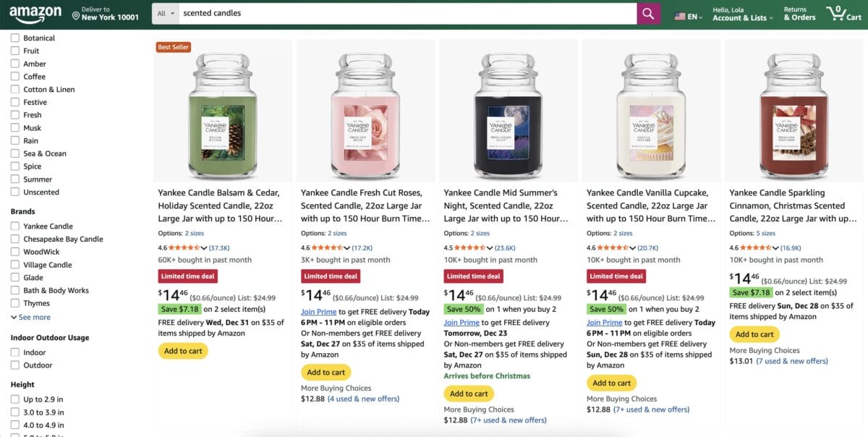Image resolution: width=868 pixels, height=437 pixels.
Task: Click the magnifying glass search icon
Action: (647, 14)
